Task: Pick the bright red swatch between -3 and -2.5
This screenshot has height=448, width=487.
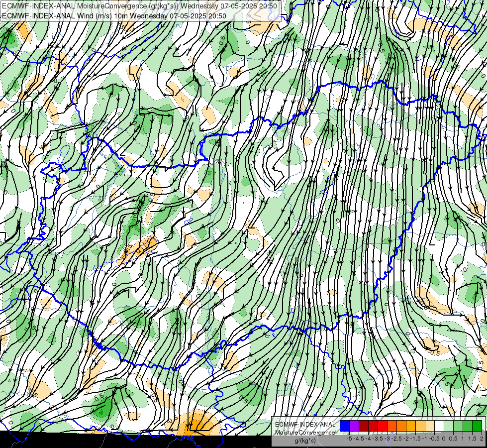Action: [383, 426]
